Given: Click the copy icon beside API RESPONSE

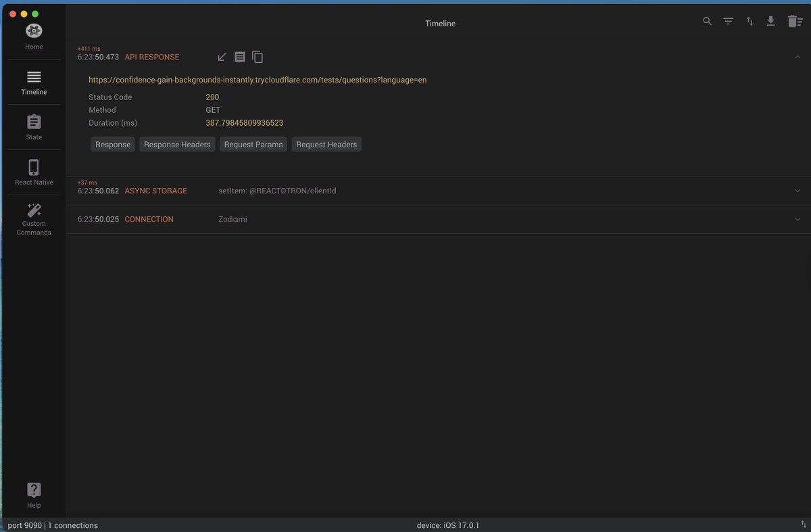Looking at the screenshot, I should pos(257,57).
